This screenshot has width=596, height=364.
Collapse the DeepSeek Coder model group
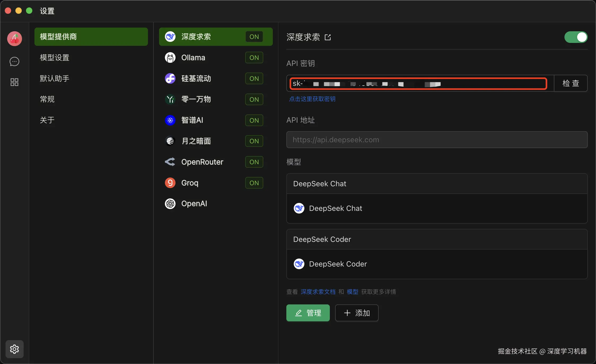coord(322,239)
